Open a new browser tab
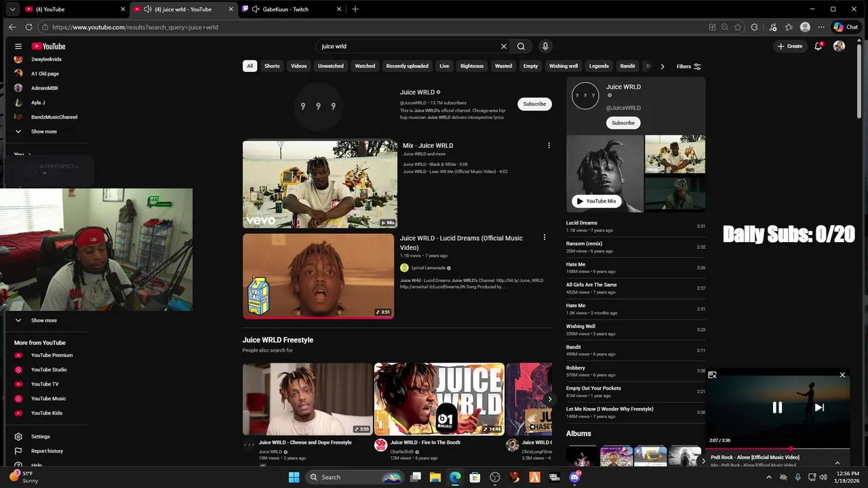Screen dimensions: 868x488 pyautogui.click(x=355, y=9)
